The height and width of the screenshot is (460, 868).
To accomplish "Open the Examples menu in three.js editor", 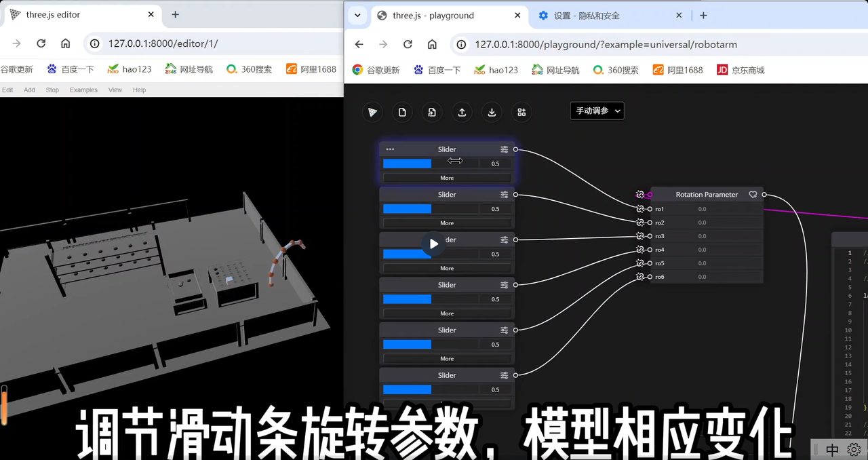I will [83, 90].
